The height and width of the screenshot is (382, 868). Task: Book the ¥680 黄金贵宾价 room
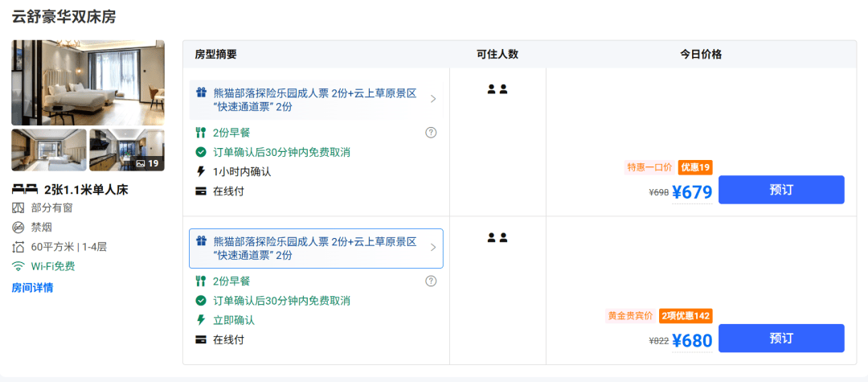(781, 339)
